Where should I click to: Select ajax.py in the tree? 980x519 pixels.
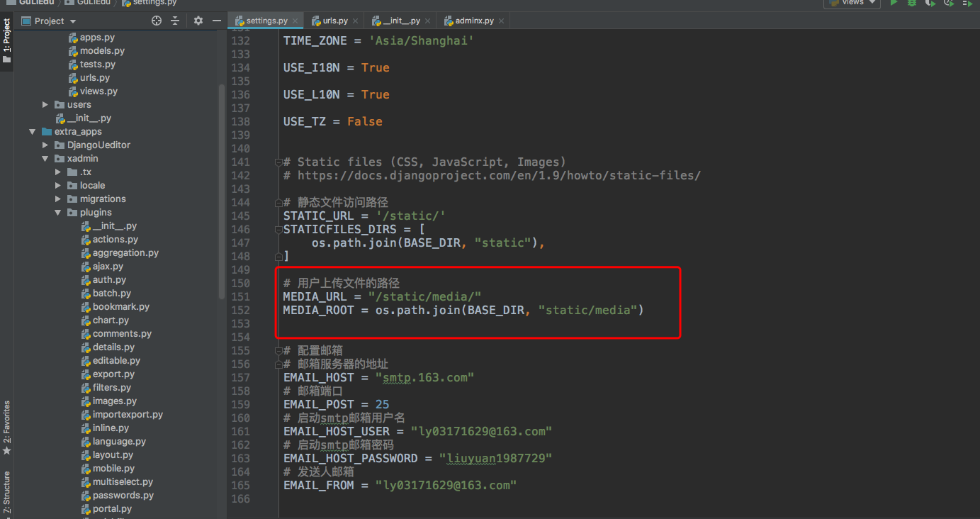click(x=102, y=267)
